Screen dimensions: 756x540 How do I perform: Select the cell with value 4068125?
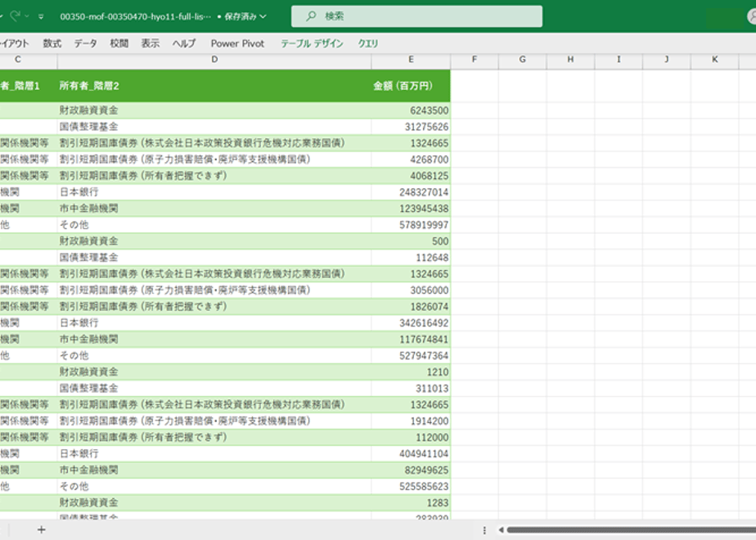pyautogui.click(x=411, y=176)
